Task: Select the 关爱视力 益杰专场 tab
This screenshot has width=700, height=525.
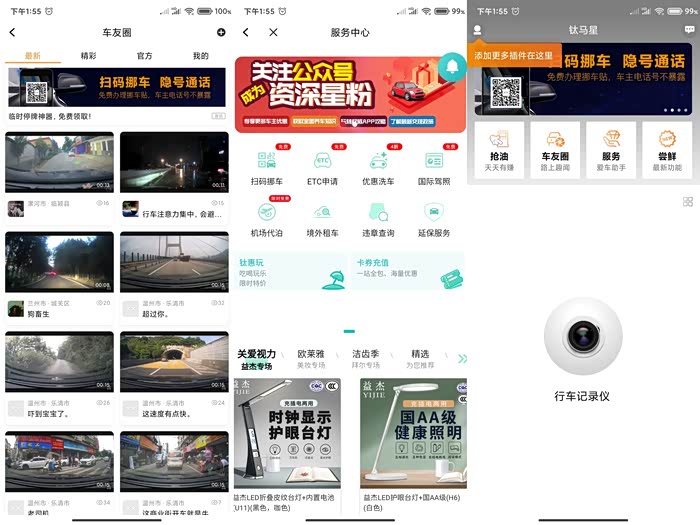Action: (257, 359)
